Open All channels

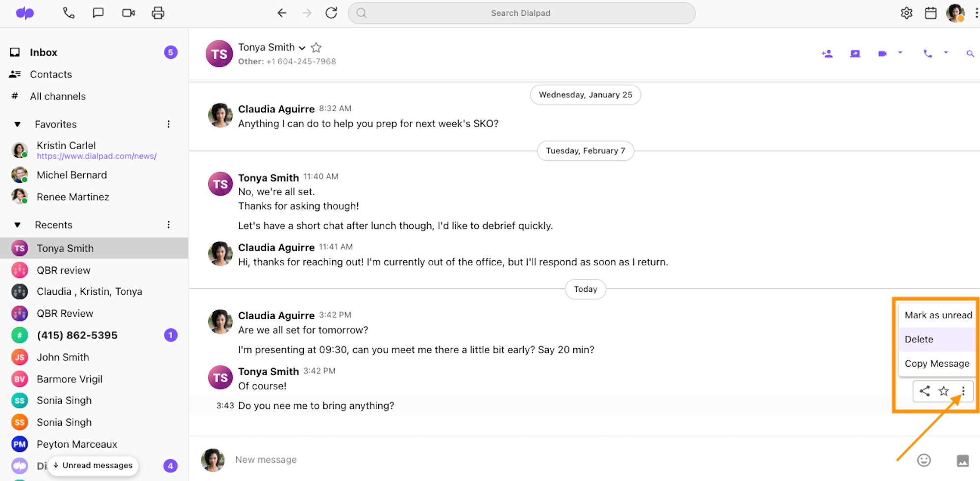click(58, 97)
